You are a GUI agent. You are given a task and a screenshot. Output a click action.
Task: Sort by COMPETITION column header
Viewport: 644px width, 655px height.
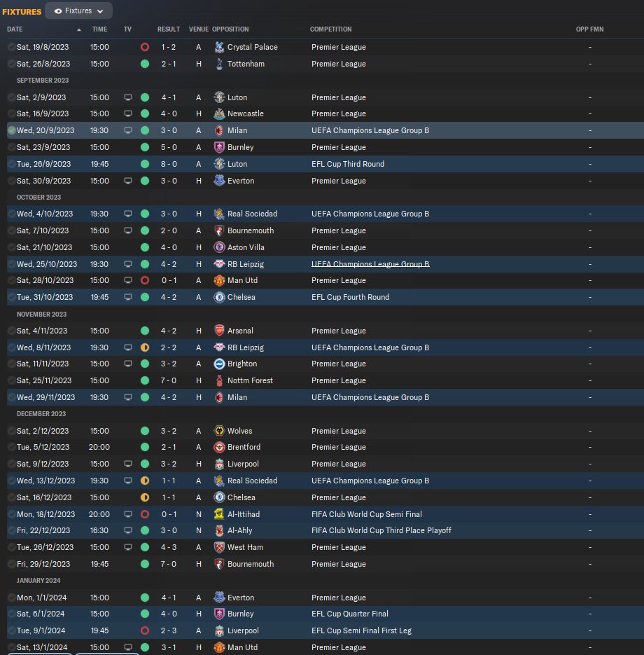click(330, 29)
